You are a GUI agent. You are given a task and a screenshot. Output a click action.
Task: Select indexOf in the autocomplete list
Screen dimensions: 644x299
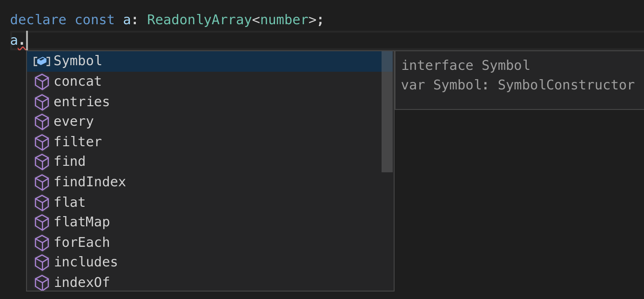point(82,282)
